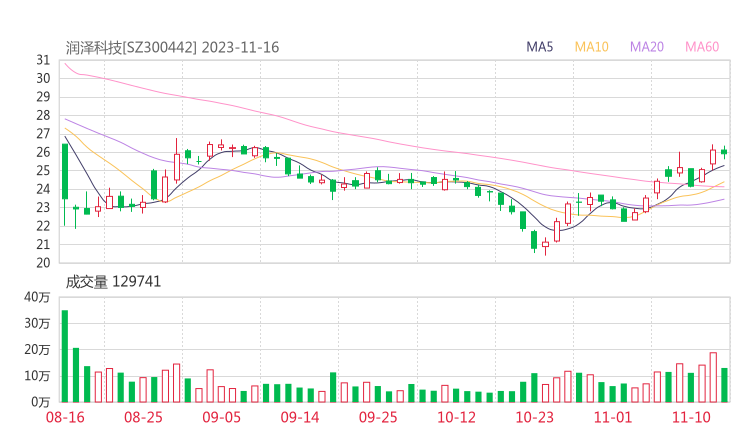
Task: Click the price axis label 24
Action: coord(43,189)
